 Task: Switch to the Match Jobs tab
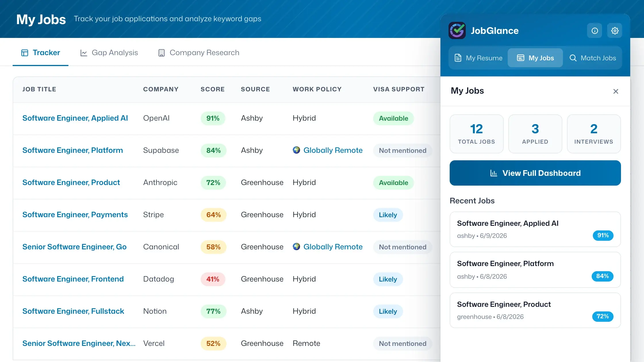click(593, 58)
